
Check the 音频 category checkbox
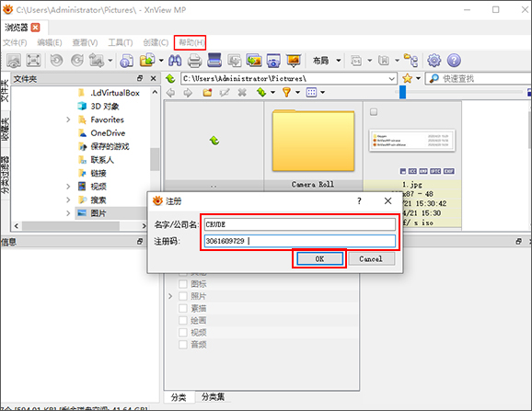pos(183,345)
